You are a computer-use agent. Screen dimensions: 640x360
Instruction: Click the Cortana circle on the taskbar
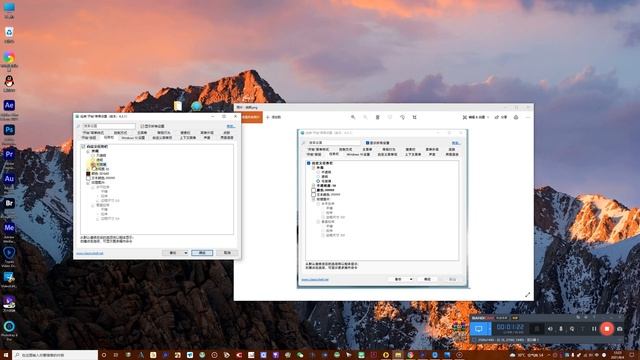[x=104, y=355]
